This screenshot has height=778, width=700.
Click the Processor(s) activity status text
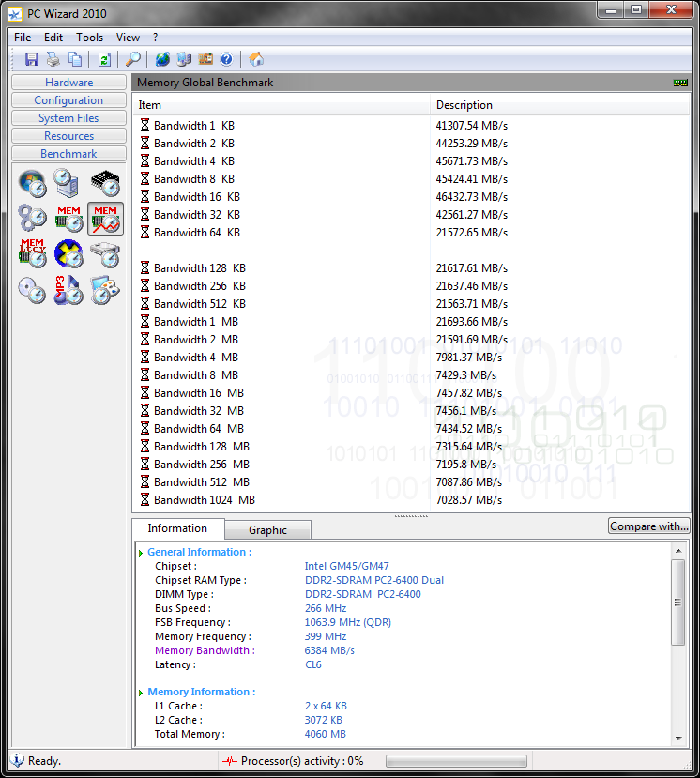coord(302,761)
